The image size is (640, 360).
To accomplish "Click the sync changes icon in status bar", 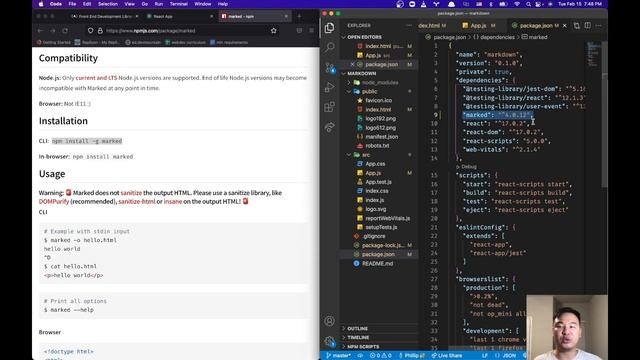I will pos(360,356).
